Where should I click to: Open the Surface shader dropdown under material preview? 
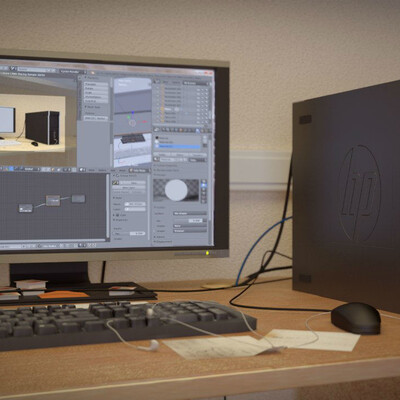(190, 213)
